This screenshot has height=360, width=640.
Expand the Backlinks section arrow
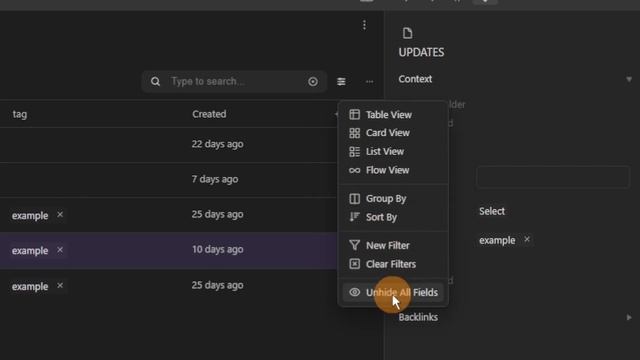click(x=629, y=317)
